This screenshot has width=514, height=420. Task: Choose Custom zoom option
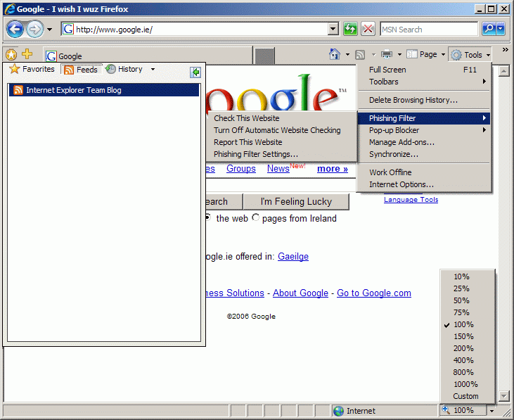point(468,396)
